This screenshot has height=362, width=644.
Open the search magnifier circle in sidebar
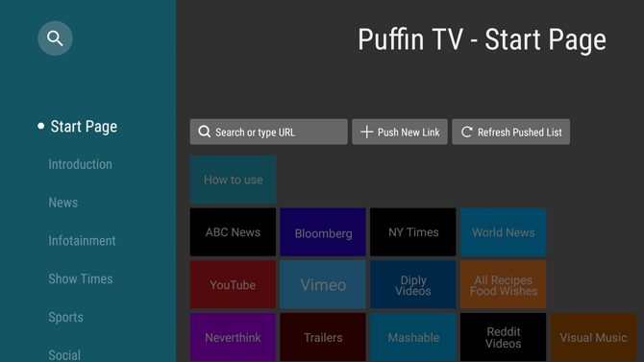tap(55, 38)
